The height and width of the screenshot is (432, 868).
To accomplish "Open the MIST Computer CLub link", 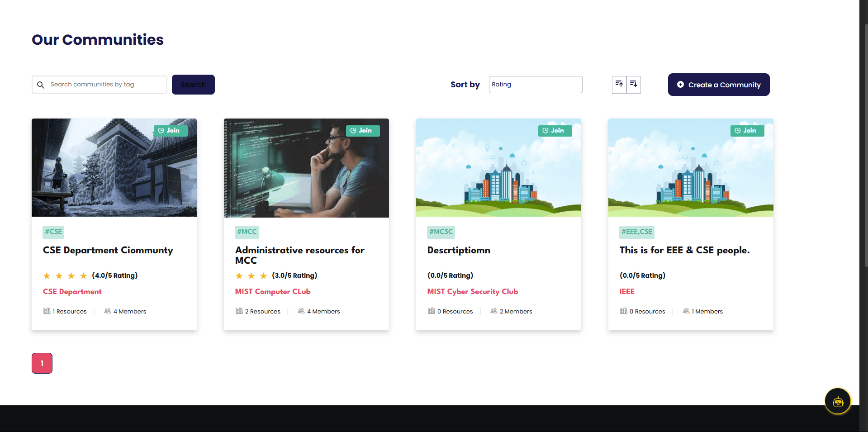I will point(272,292).
